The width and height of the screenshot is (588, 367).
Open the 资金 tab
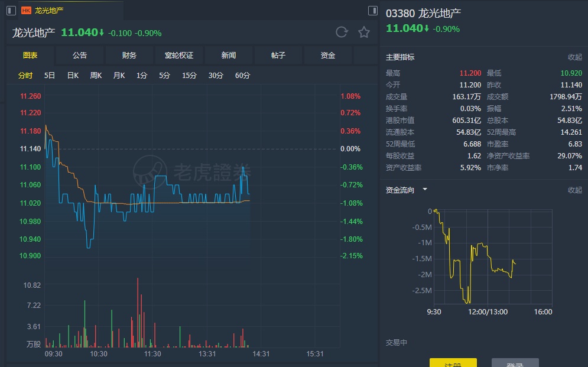click(x=328, y=56)
